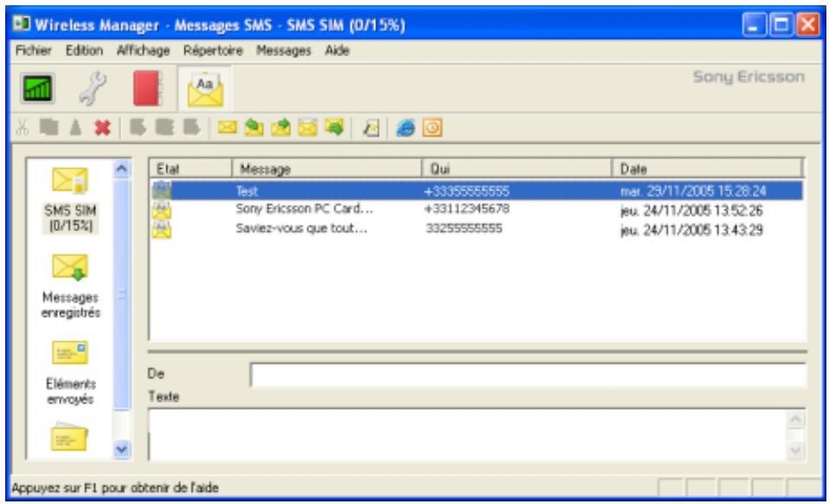
Task: Click the Wireless Manager title bar icon
Action: [22, 23]
